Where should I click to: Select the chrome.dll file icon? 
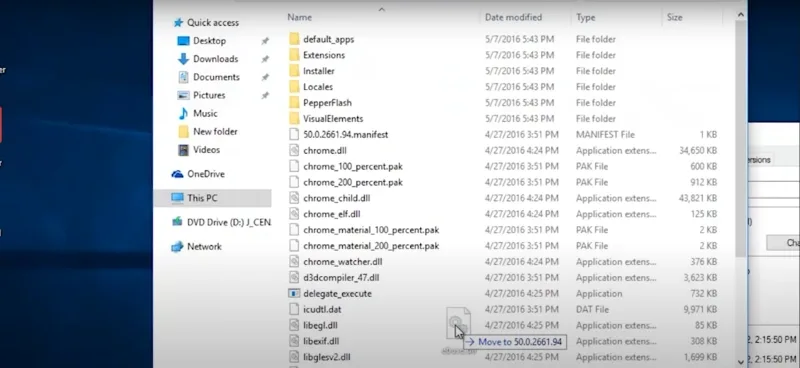pyautogui.click(x=293, y=151)
